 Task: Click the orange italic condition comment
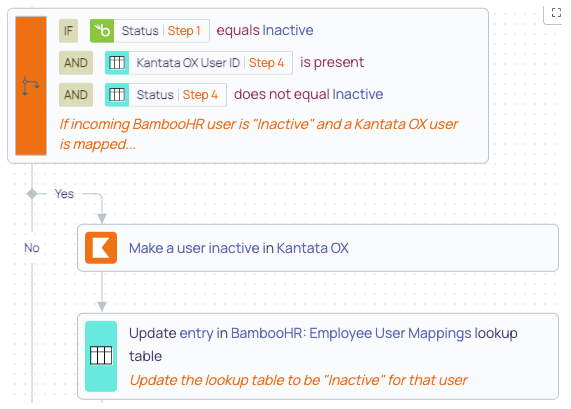coord(259,134)
